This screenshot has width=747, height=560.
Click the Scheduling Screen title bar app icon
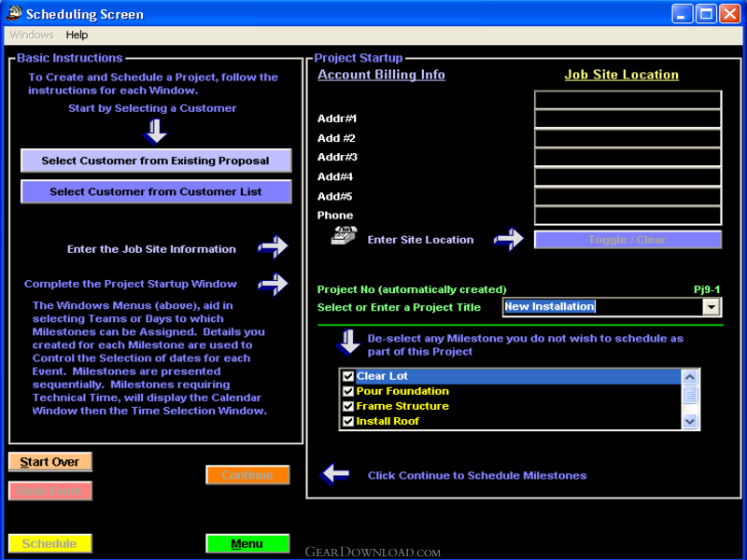(14, 14)
